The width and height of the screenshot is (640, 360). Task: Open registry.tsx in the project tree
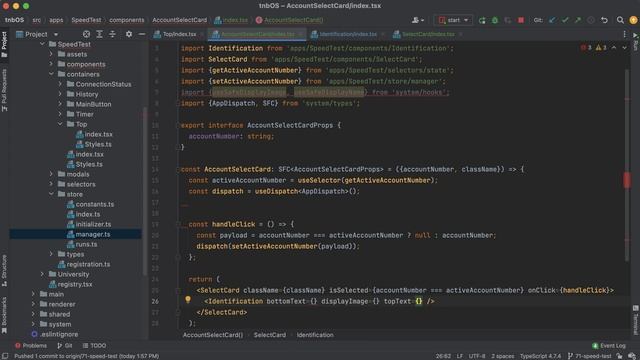pos(75,284)
